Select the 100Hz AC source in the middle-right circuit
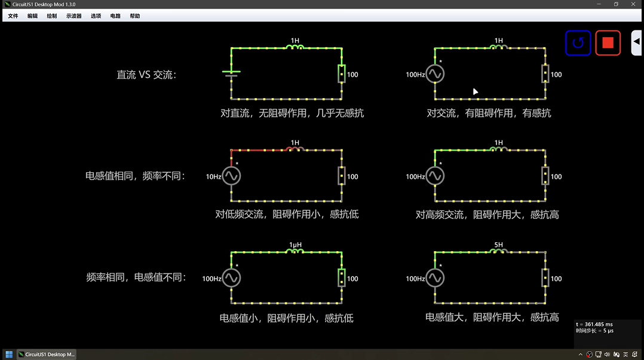 [435, 176]
